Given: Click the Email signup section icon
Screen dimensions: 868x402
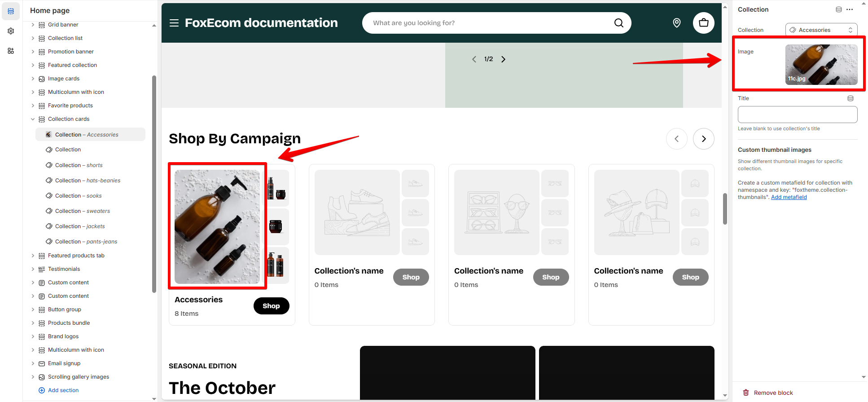Looking at the screenshot, I should (42, 363).
